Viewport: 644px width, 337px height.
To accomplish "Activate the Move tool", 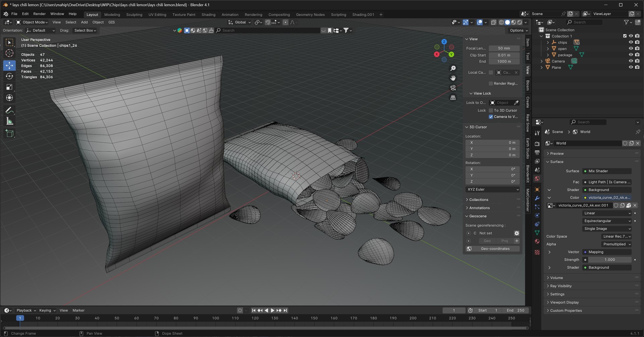I will coord(9,65).
